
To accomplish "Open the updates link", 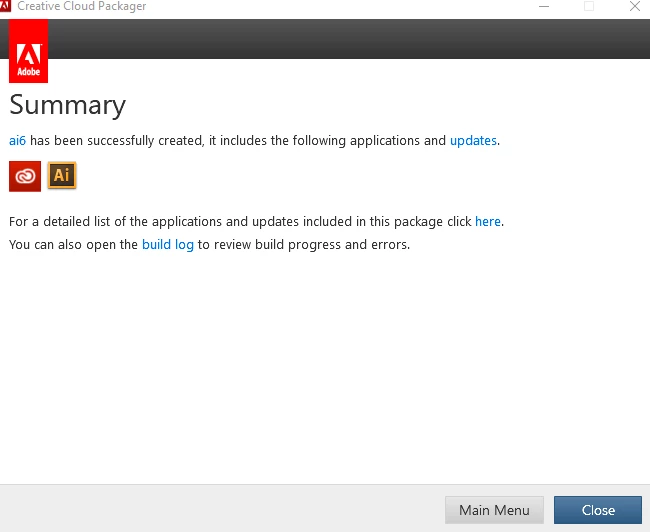I will click(473, 141).
